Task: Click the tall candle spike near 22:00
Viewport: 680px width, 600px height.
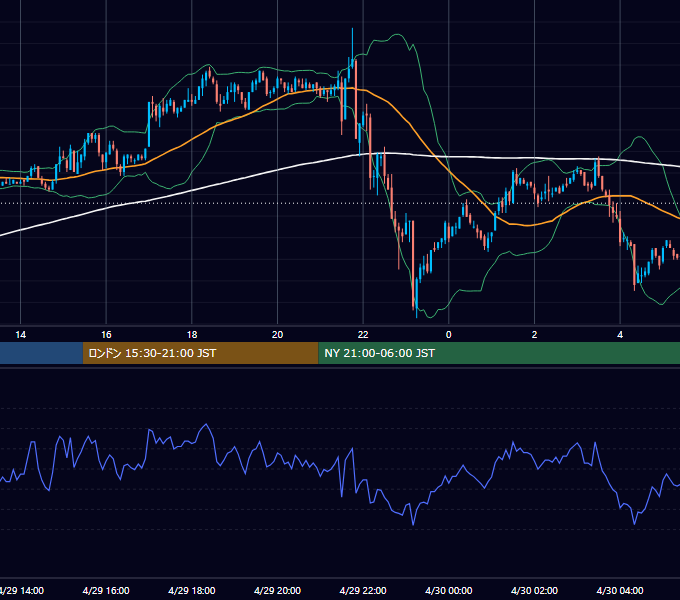Action: (x=352, y=48)
